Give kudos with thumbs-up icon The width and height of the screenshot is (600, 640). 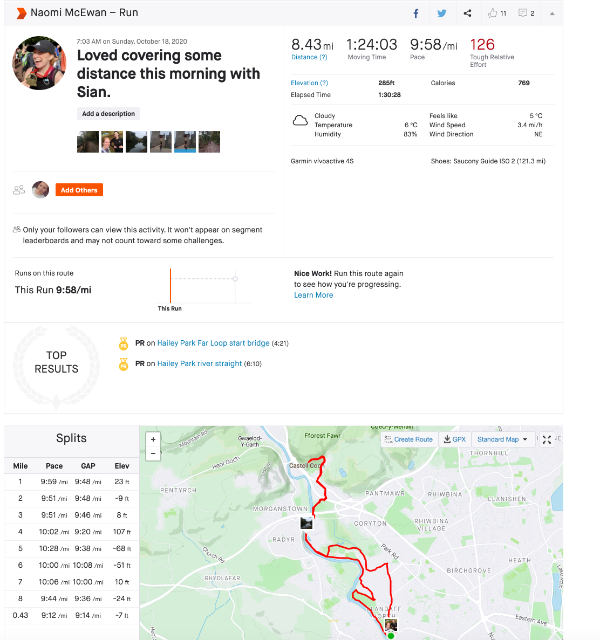(493, 13)
